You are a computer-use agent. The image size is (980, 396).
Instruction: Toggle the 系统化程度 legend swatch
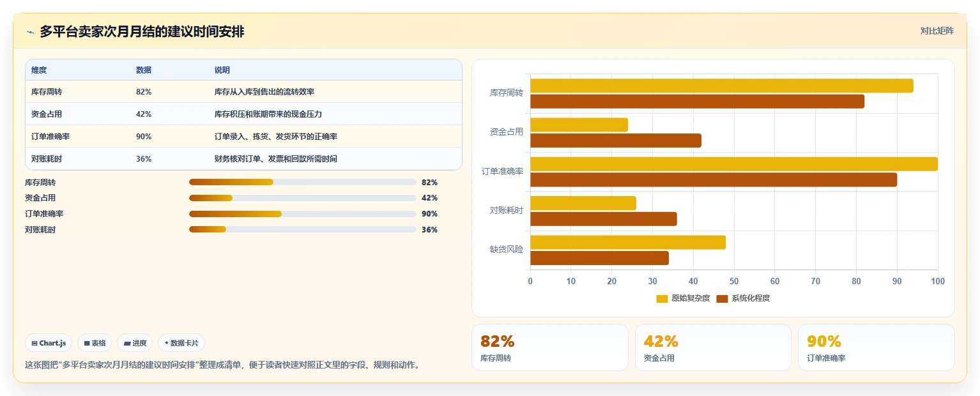pos(722,298)
